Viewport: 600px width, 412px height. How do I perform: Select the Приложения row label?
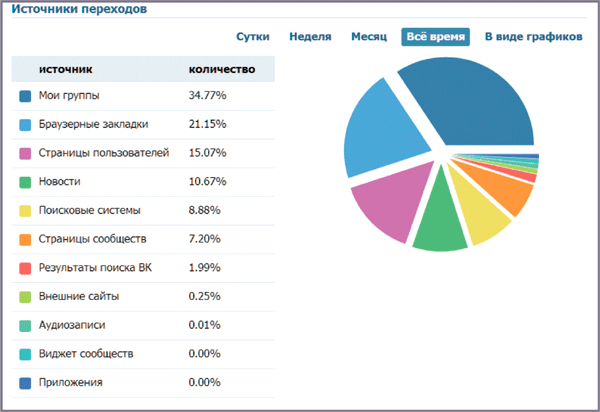tap(70, 383)
